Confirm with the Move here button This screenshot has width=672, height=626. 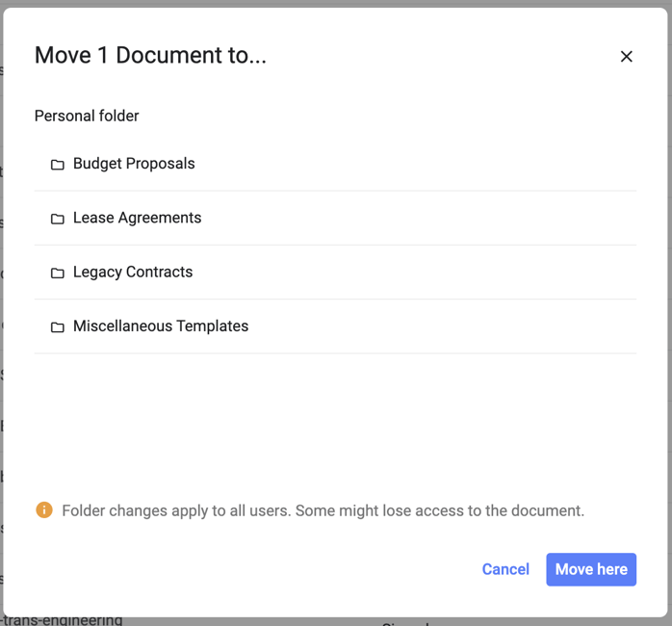(x=591, y=569)
